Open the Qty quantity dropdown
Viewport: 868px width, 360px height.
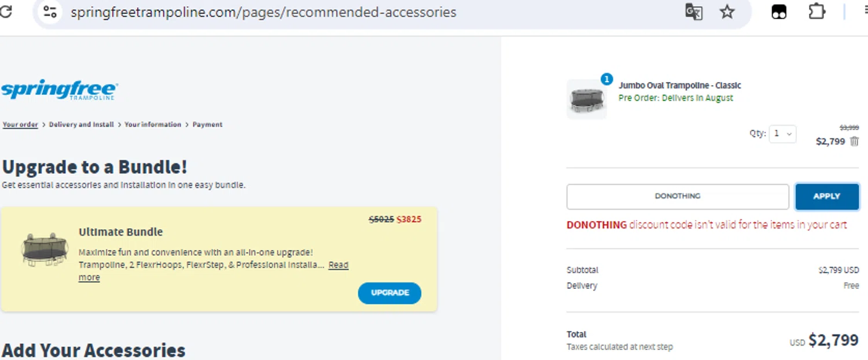pos(782,134)
